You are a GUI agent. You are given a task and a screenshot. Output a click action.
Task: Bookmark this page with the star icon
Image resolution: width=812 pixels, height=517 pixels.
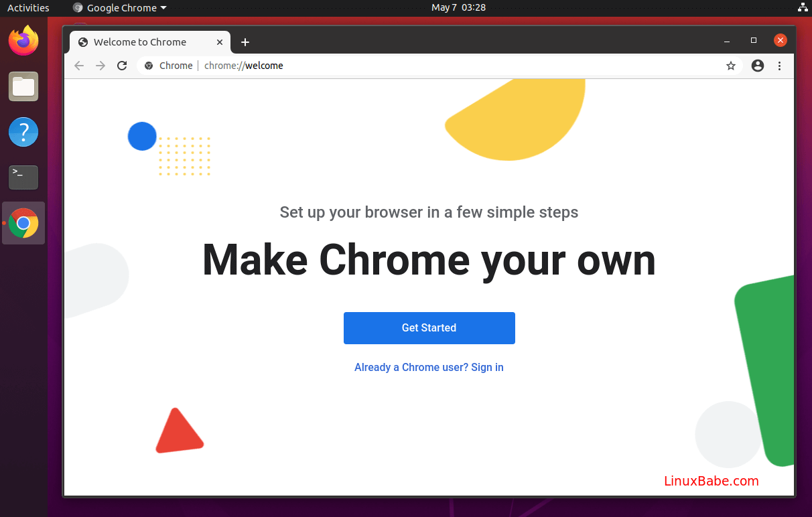pyautogui.click(x=731, y=66)
